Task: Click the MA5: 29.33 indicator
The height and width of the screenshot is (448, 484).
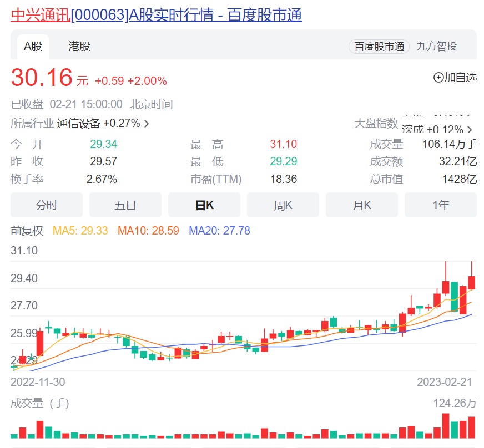Action: click(x=80, y=231)
